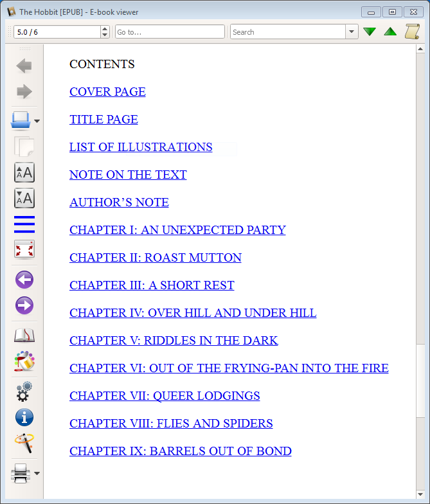Jump to Chapter IX: Barrels Out of Bond
The image size is (430, 504).
coord(180,451)
